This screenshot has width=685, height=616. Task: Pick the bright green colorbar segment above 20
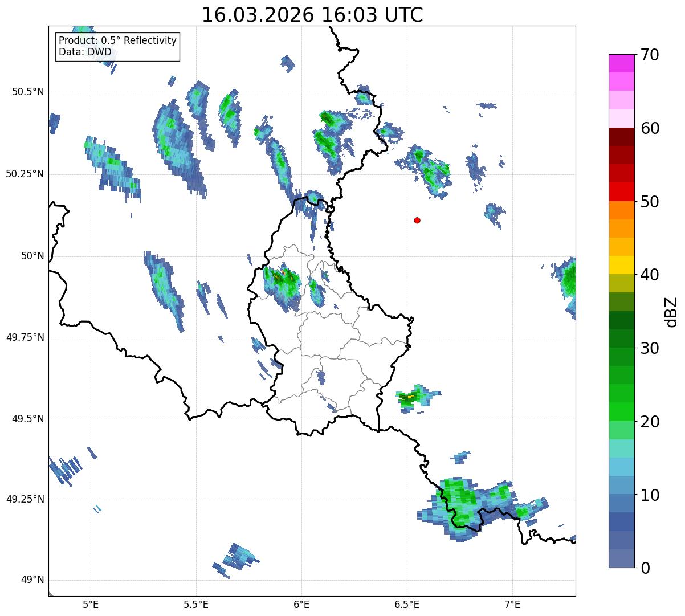(621, 411)
